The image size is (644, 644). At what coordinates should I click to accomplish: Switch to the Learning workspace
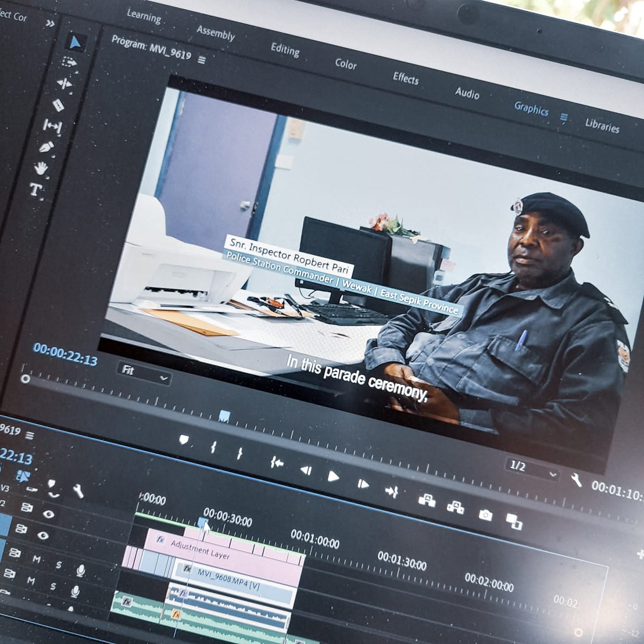click(x=144, y=17)
